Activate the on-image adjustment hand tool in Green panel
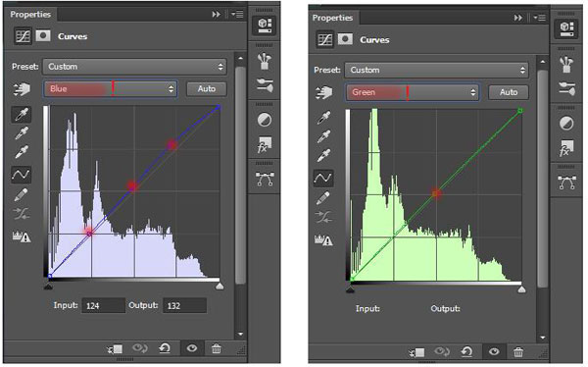The width and height of the screenshot is (588, 367). tap(323, 93)
